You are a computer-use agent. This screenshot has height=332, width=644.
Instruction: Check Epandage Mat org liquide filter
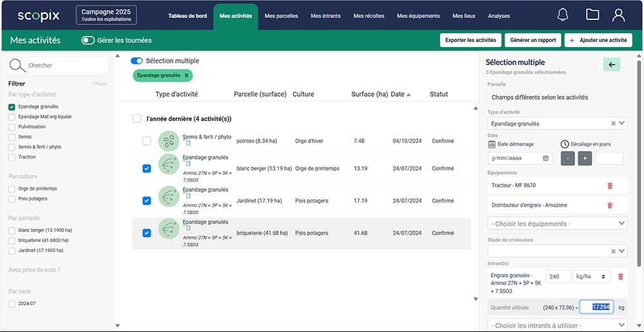12,117
